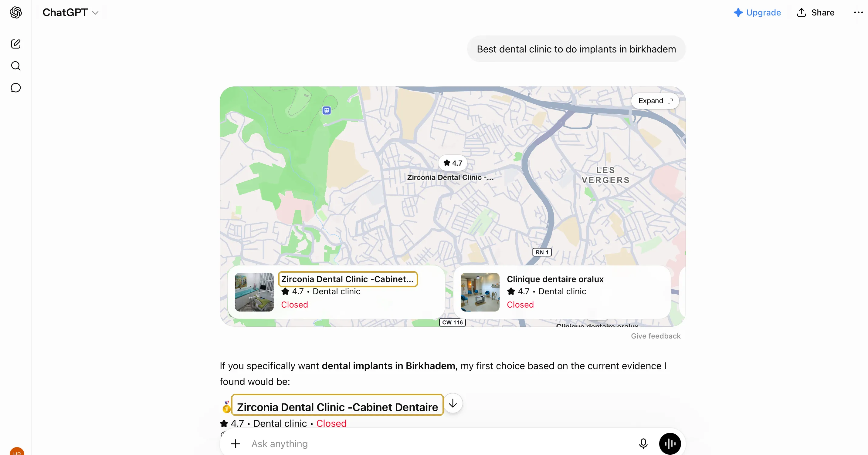Click the scroll-to-bottom arrow button
Screen dimensions: 868x455
pos(453,403)
